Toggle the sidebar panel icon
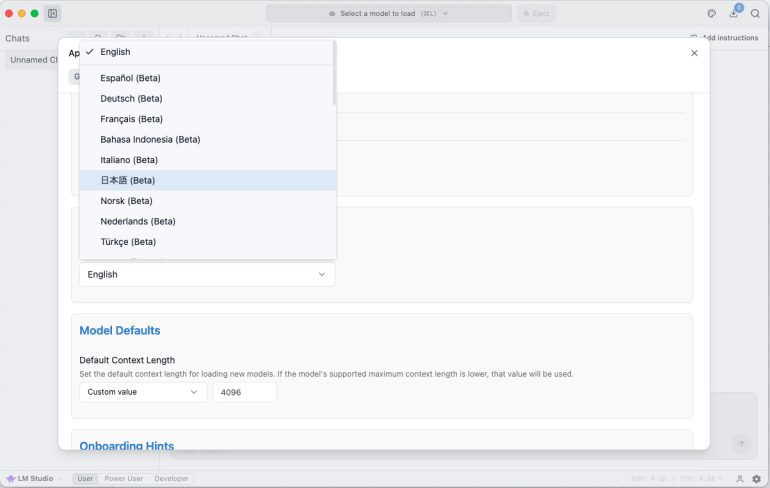 point(53,14)
